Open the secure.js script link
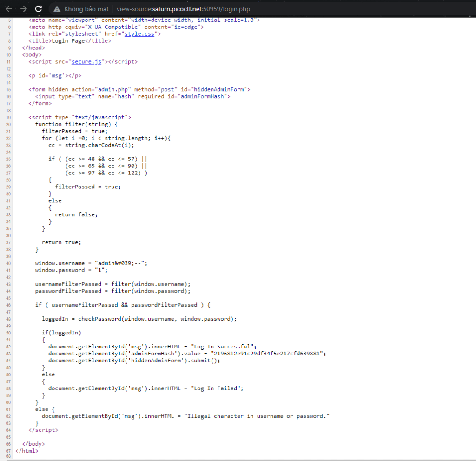476x461 pixels. [x=86, y=61]
